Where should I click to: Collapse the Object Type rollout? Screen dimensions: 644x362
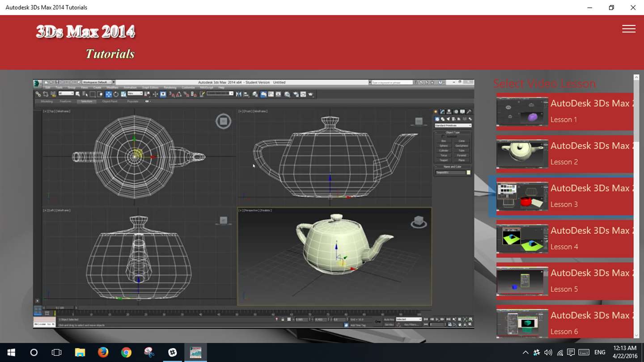[453, 132]
